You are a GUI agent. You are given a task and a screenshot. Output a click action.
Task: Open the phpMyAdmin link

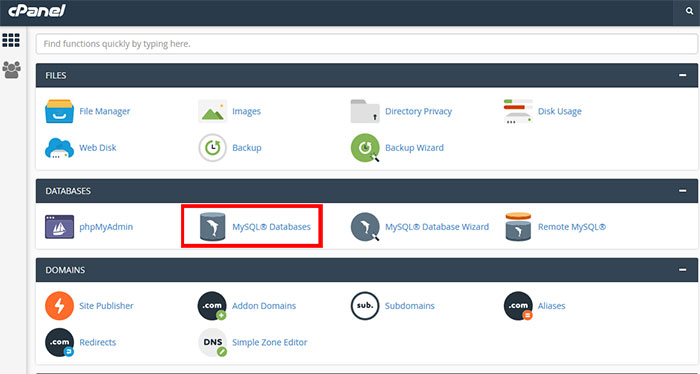[106, 227]
